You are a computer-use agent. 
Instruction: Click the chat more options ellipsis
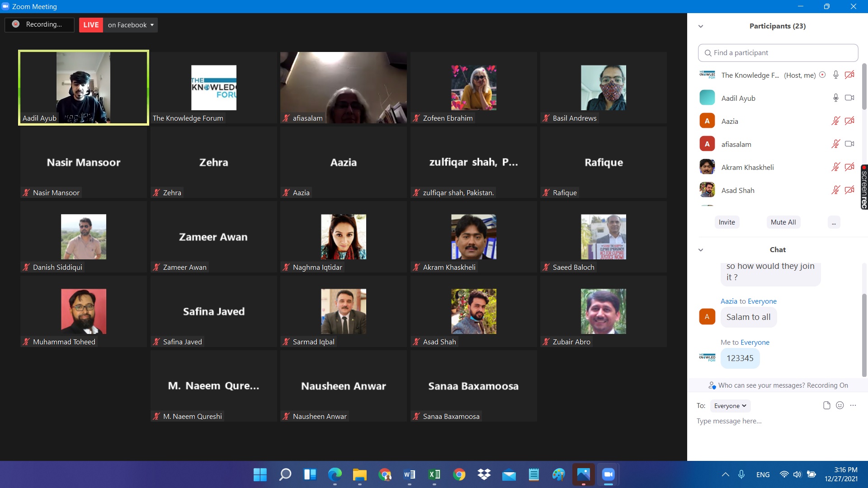coord(853,405)
